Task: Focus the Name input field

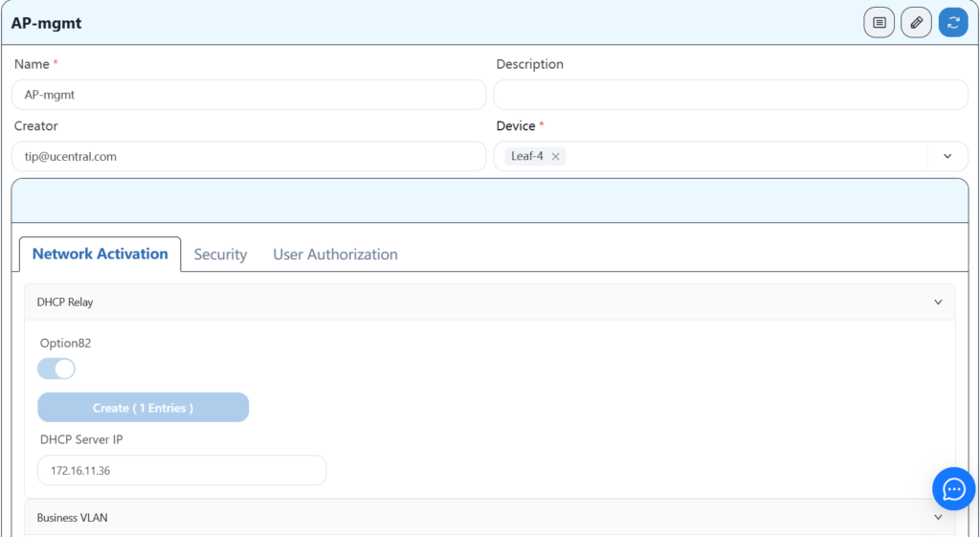Action: 249,95
